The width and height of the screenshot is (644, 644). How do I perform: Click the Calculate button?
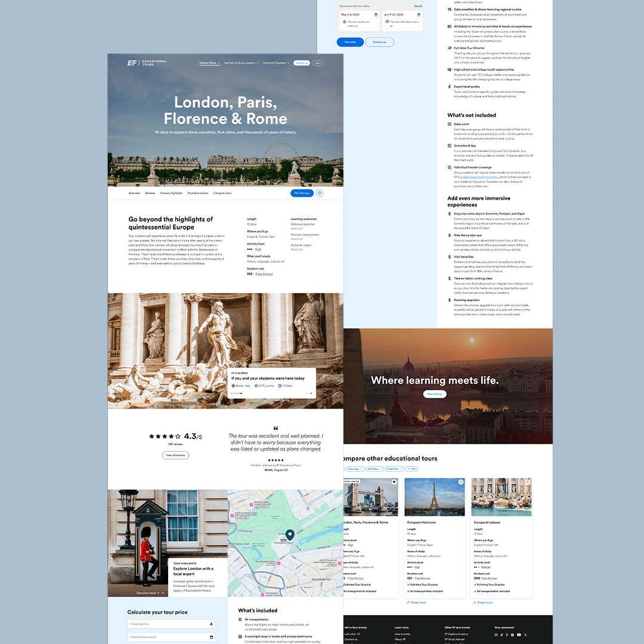[351, 42]
